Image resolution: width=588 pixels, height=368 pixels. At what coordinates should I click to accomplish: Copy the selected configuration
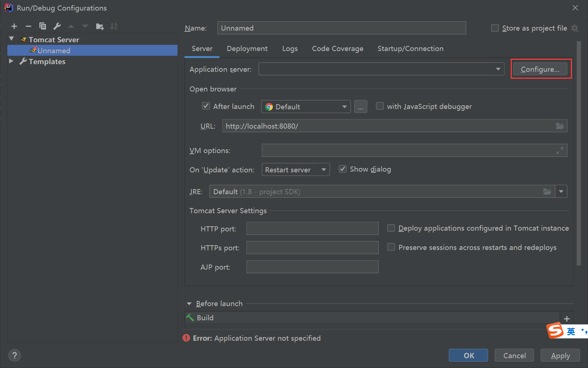point(43,26)
